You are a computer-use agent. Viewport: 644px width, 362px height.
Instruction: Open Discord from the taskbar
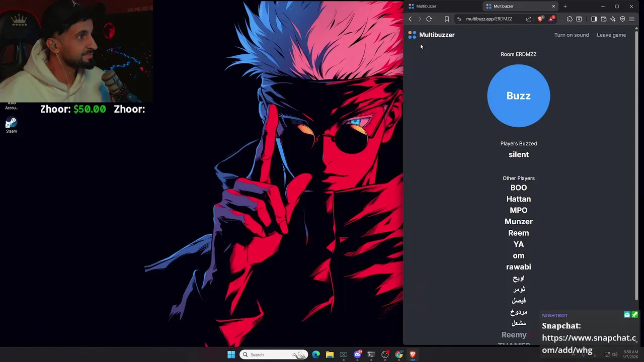coord(358,354)
